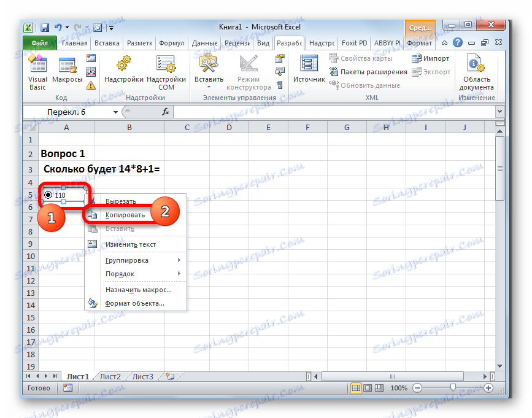Click the Run Dialog icon
Image resolution: width=532 pixels, height=418 pixels.
pyautogui.click(x=279, y=85)
